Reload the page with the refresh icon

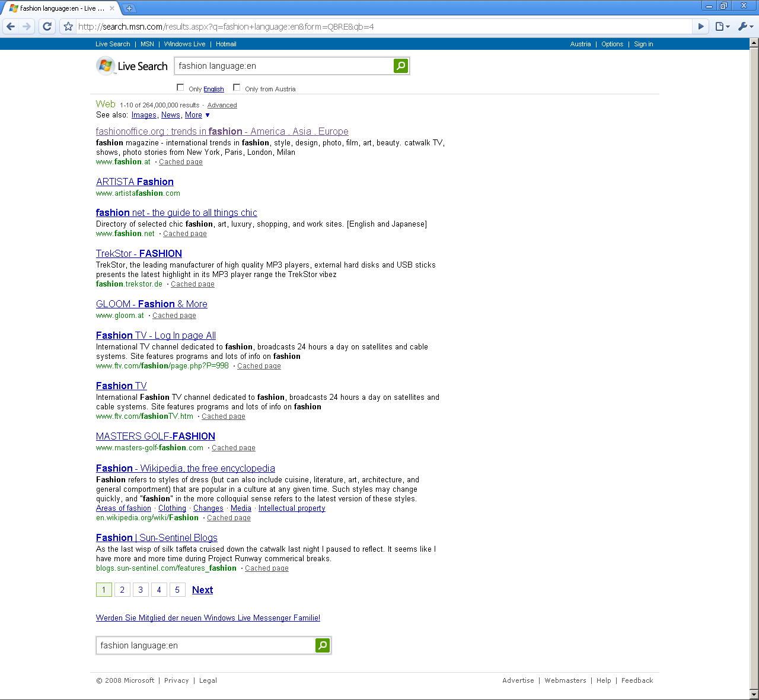(x=47, y=26)
